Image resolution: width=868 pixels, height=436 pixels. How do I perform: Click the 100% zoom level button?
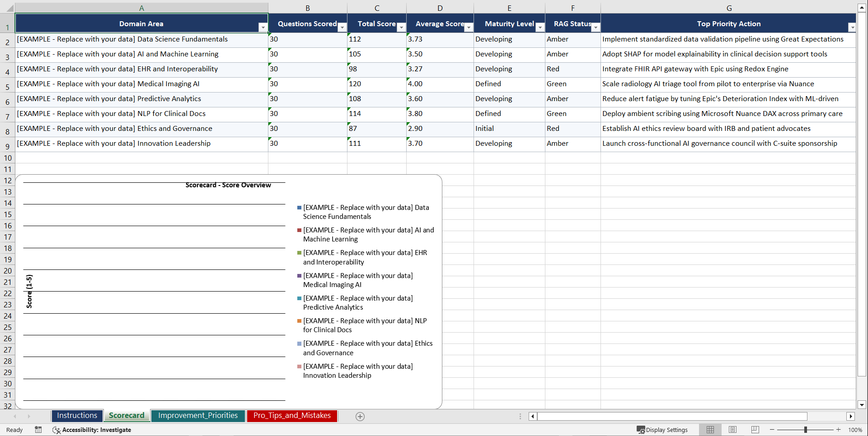pos(855,430)
